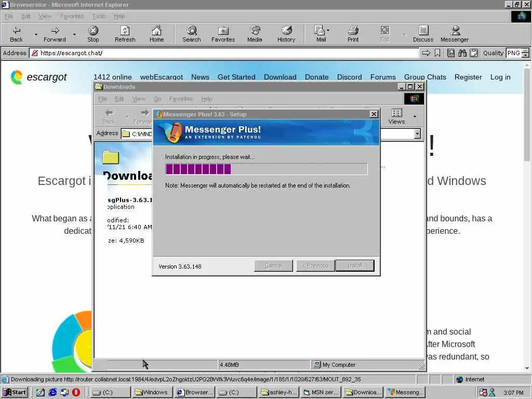This screenshot has height=399, width=532.
Task: Open the Search pane in IE toolbar
Action: [191, 34]
